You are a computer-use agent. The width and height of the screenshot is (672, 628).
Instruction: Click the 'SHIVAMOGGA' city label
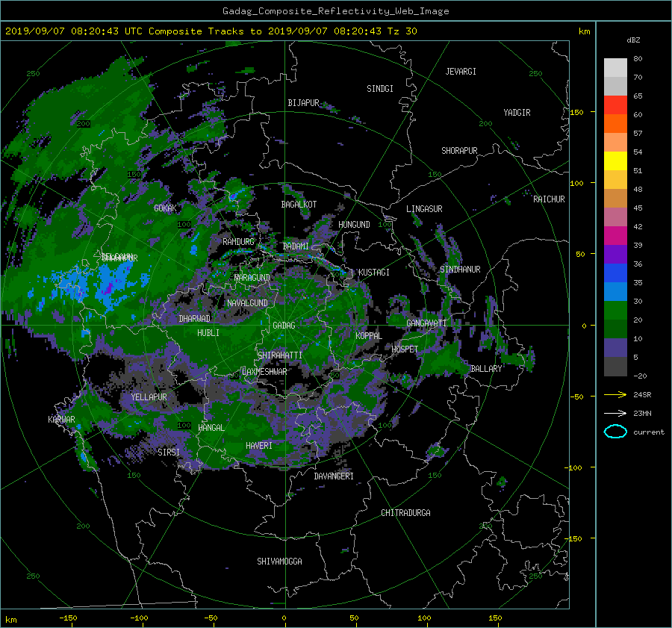click(279, 562)
